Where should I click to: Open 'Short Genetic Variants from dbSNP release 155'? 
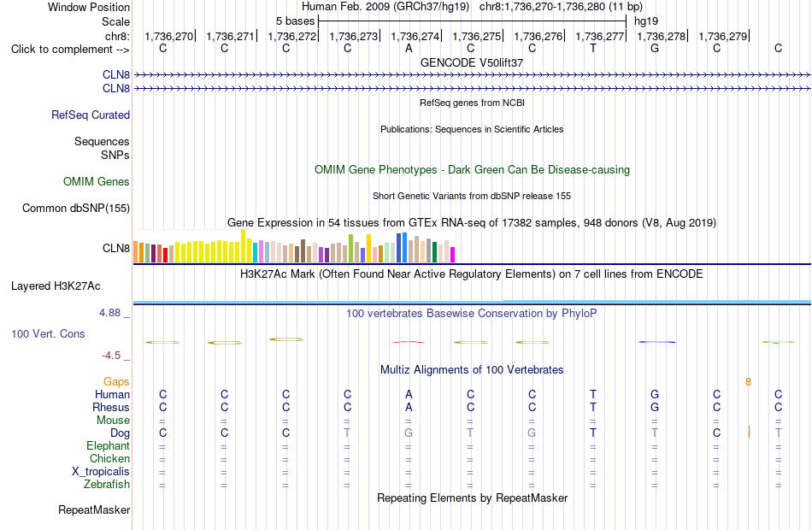472,196
